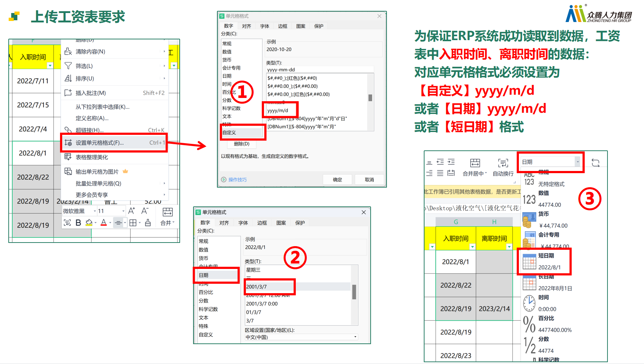644x364 pixels.
Task: Select the format painter brush icon
Action: (x=148, y=223)
